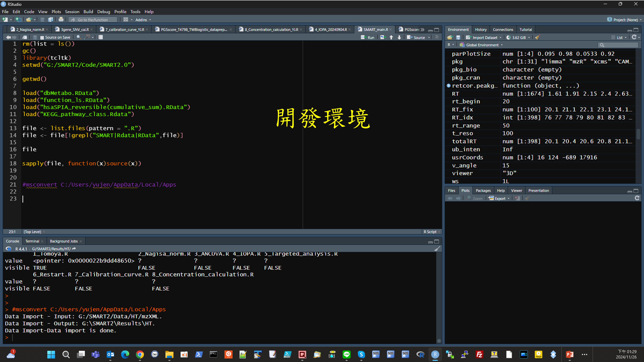This screenshot has width=644, height=362.
Task: Close the 3gene_SNV_cal.R tab
Action: point(92,29)
